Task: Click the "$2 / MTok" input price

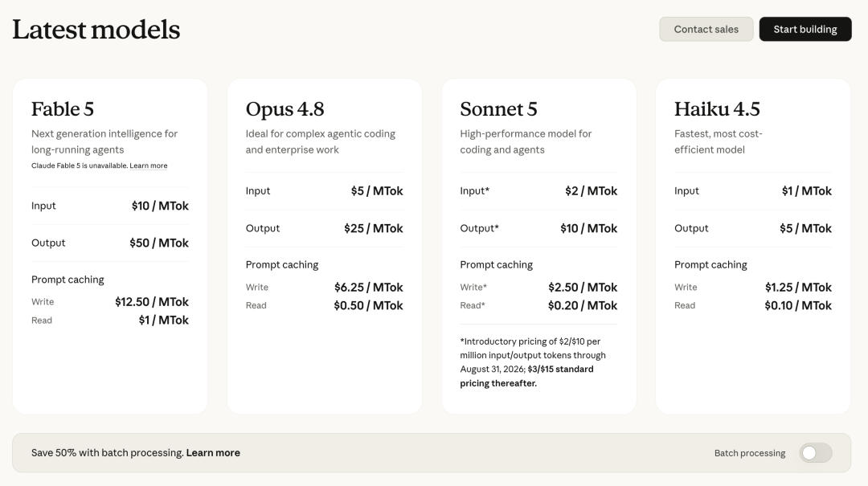Action: point(592,191)
